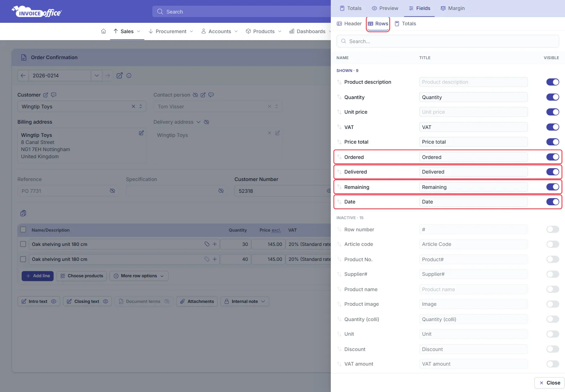
Task: Click plus icon on second Oak shelving row
Action: click(x=215, y=259)
